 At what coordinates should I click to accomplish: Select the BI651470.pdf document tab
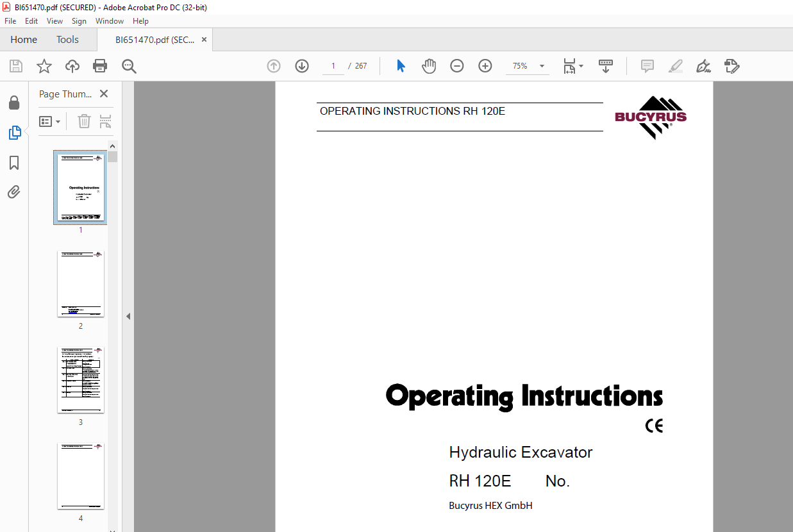(x=154, y=40)
